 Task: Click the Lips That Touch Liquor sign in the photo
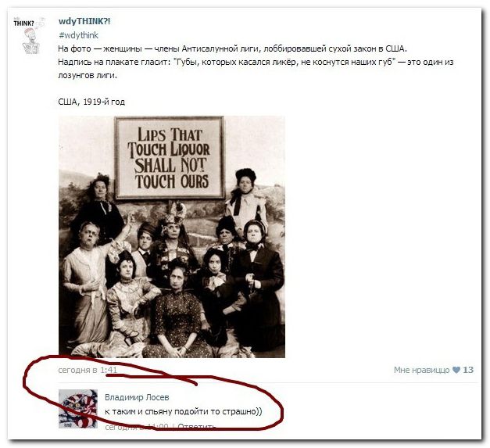point(170,158)
